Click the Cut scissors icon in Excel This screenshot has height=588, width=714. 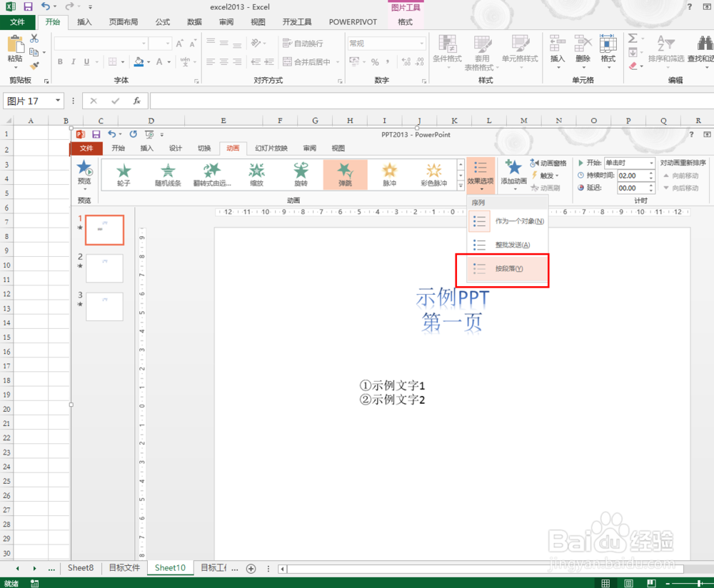click(x=34, y=39)
